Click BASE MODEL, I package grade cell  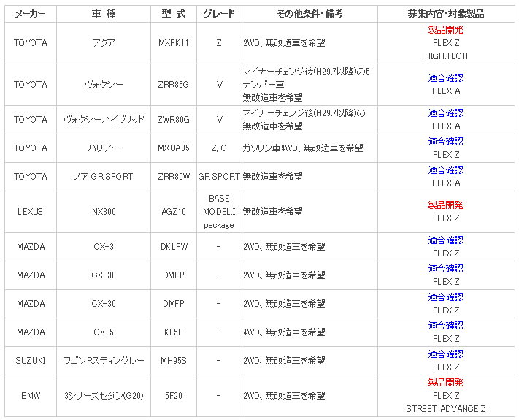pos(219,212)
